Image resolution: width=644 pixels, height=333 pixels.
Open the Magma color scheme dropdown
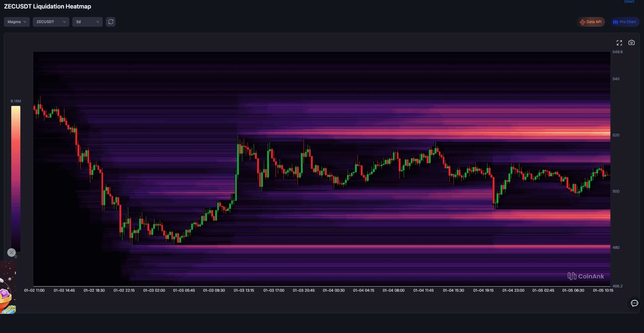tap(16, 22)
